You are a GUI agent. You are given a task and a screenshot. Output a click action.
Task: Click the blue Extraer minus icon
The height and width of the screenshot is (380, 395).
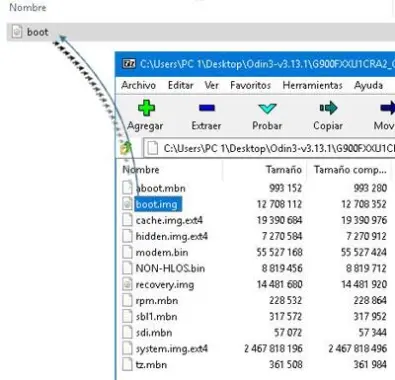207,108
